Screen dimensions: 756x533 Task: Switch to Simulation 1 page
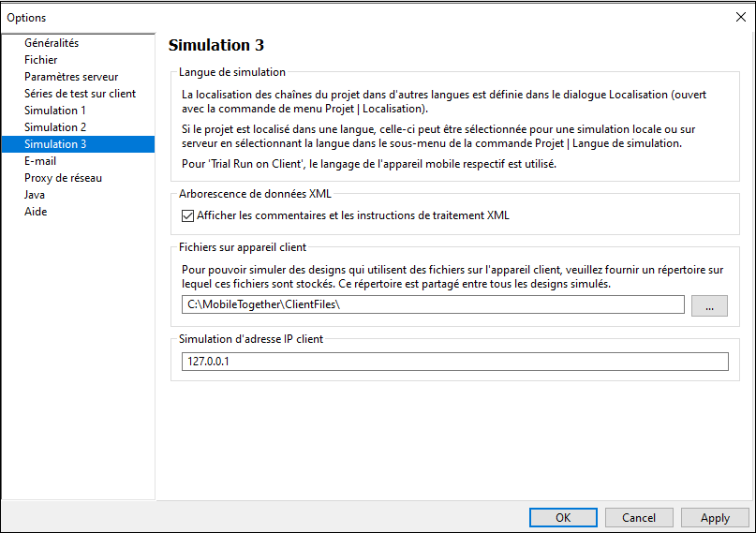click(x=55, y=111)
